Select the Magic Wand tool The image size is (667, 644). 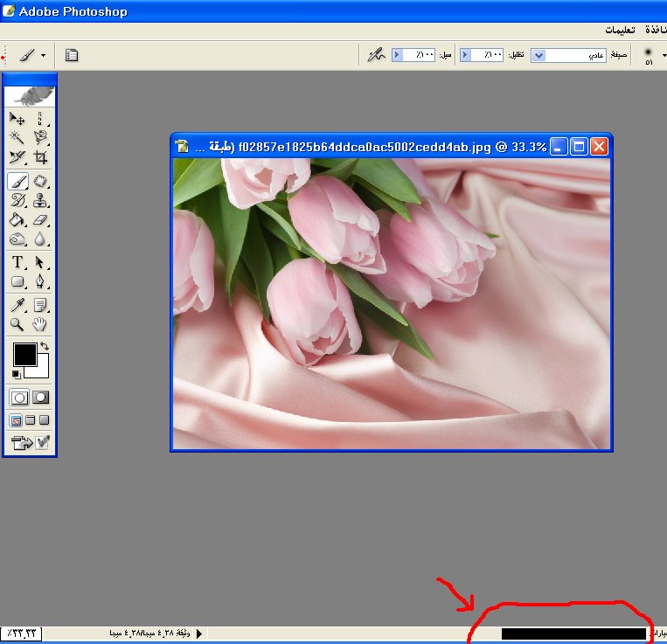pyautogui.click(x=17, y=138)
